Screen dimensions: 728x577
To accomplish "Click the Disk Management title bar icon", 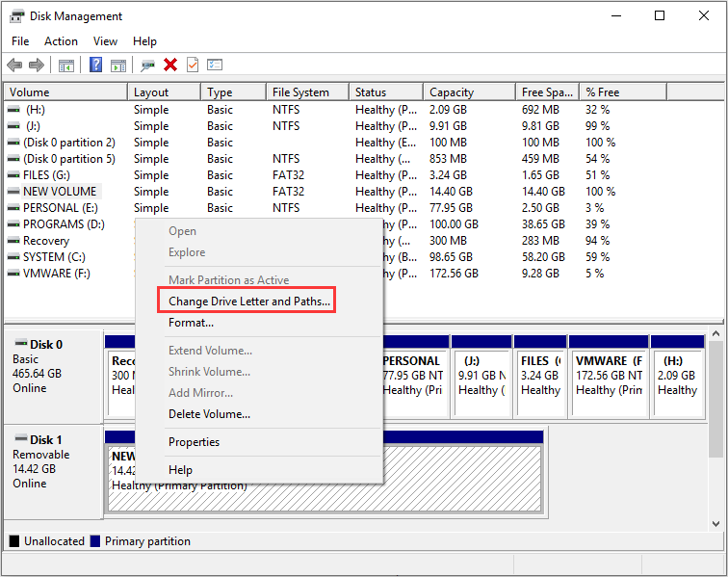I will point(16,16).
